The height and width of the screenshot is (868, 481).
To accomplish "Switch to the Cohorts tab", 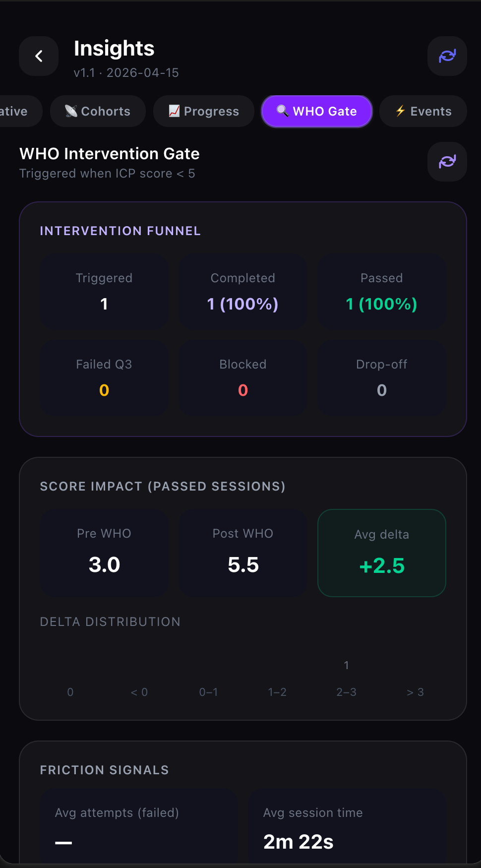I will [98, 111].
